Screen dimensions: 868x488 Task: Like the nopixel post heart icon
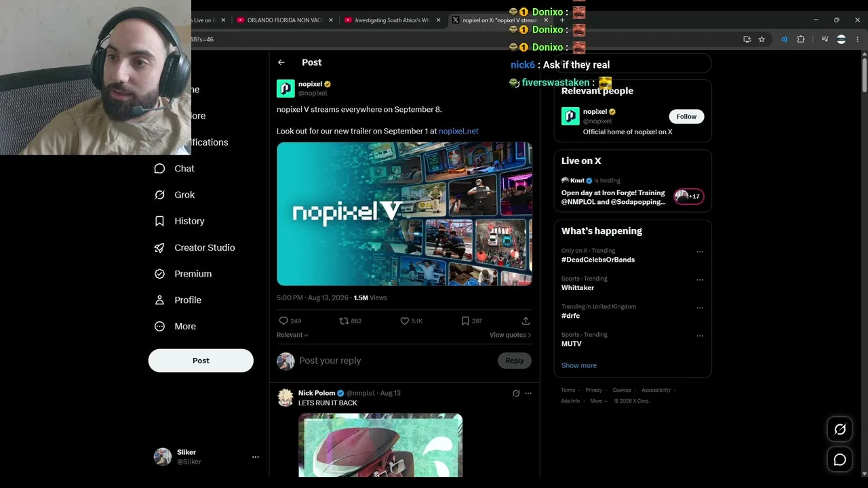point(404,321)
